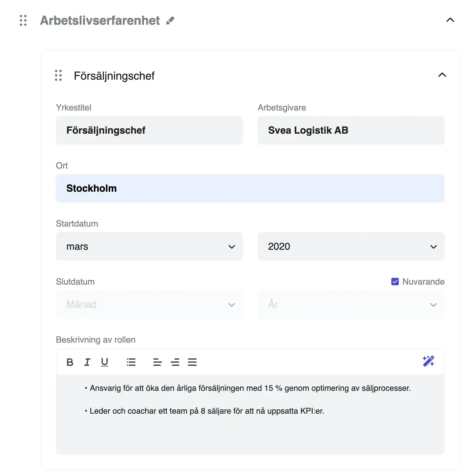The image size is (466, 476).
Task: Select the Yrkestitel field containing Försäljningschef
Action: coord(149,130)
